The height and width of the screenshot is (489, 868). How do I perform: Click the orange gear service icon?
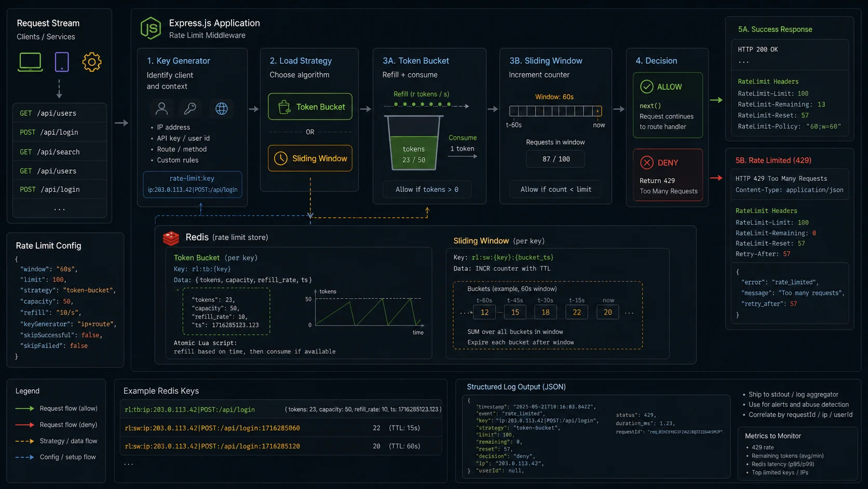point(92,62)
